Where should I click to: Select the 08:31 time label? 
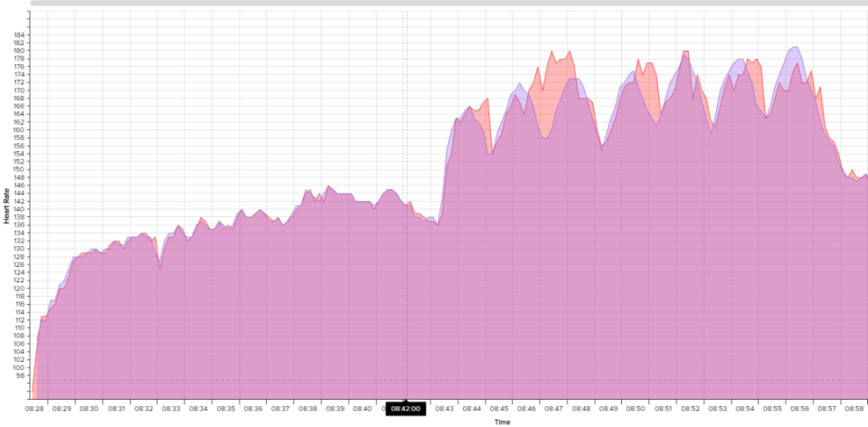tap(117, 408)
